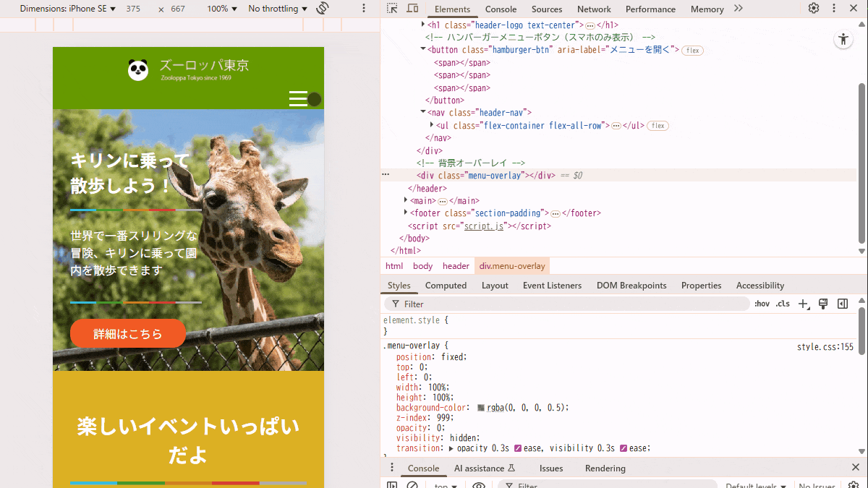Switch to the Console tab in the main toolbar
This screenshot has height=488, width=868.
click(501, 9)
